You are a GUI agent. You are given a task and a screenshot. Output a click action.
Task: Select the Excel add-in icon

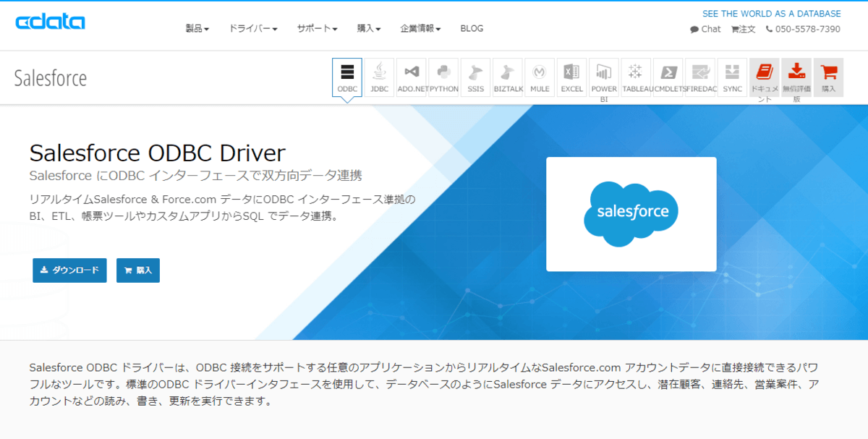(x=571, y=77)
